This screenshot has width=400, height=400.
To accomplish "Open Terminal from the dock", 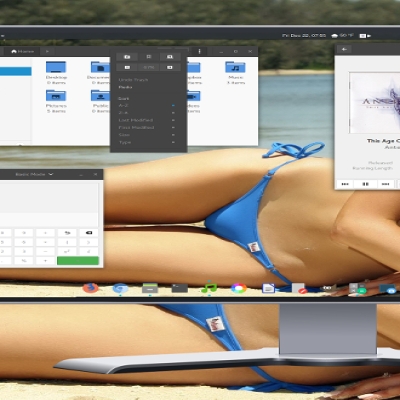I will coord(180,288).
